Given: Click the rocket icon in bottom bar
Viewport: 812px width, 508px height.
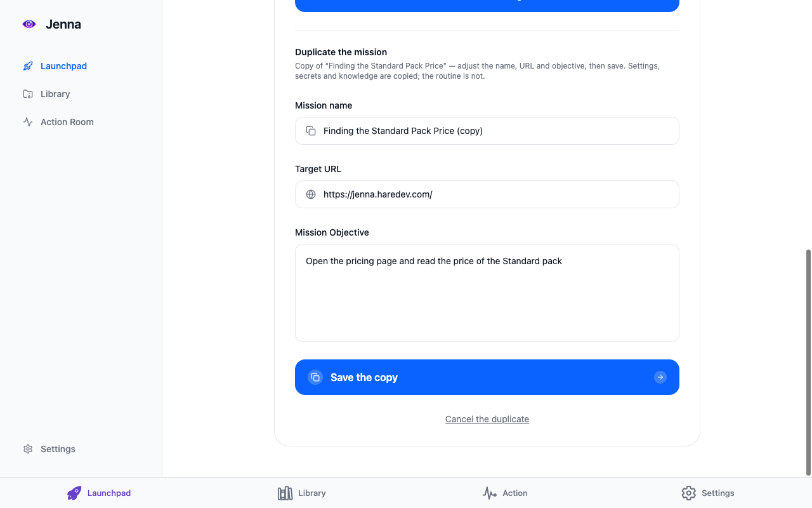Looking at the screenshot, I should point(74,493).
